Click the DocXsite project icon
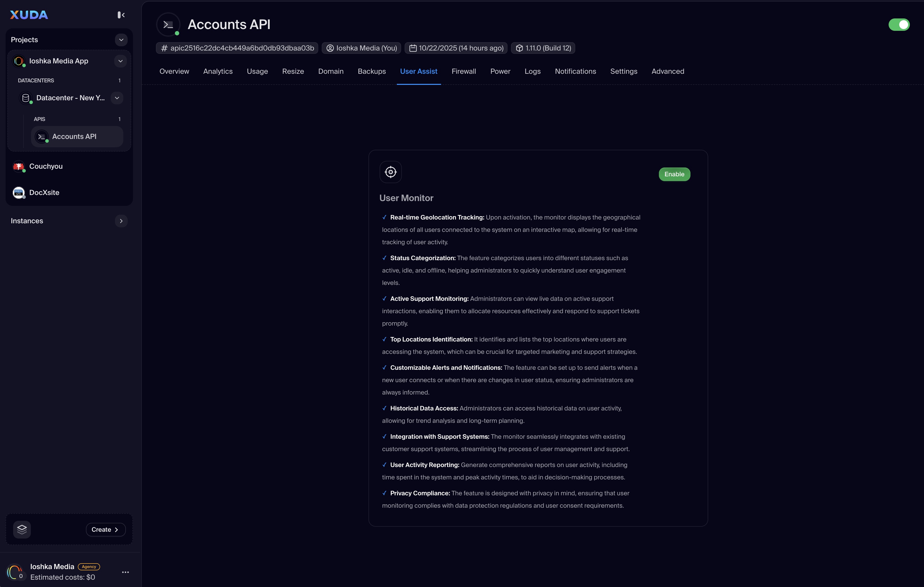Viewport: 924px width, 587px height. (18, 192)
